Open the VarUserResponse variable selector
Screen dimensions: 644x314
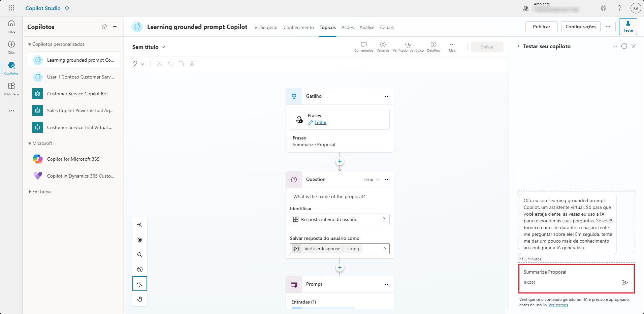coord(340,249)
